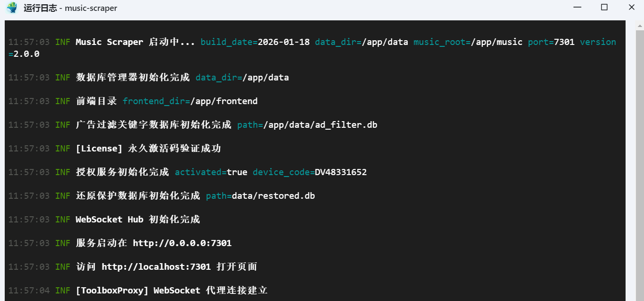Click the window title 运行日志 - music-scraper
The image size is (644, 301).
70,8
